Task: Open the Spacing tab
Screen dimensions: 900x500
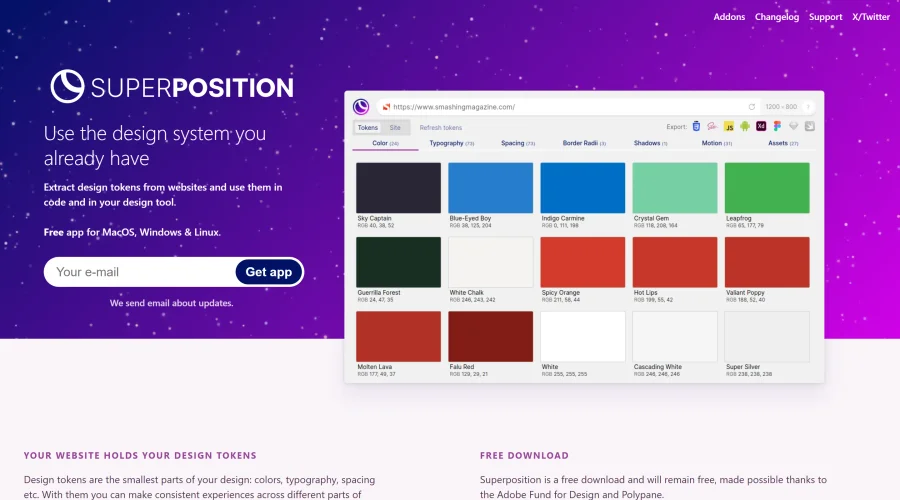Action: [x=518, y=143]
